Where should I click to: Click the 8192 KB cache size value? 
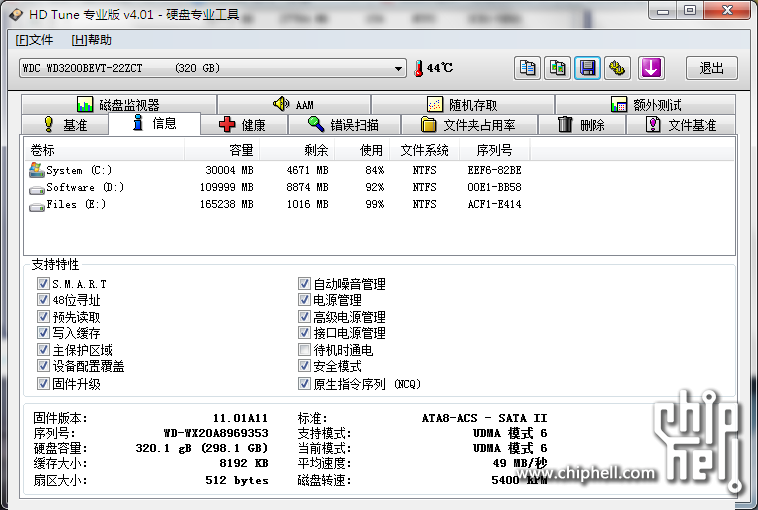pyautogui.click(x=244, y=463)
